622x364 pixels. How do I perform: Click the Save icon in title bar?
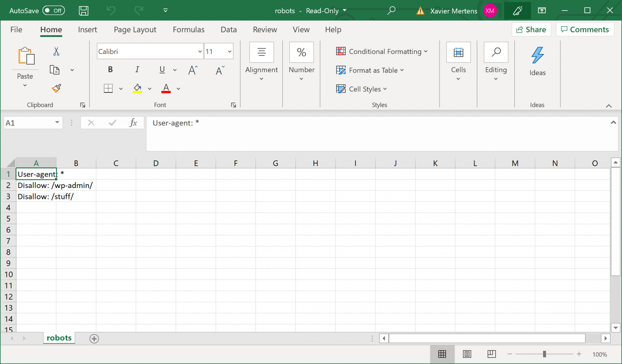pos(84,11)
